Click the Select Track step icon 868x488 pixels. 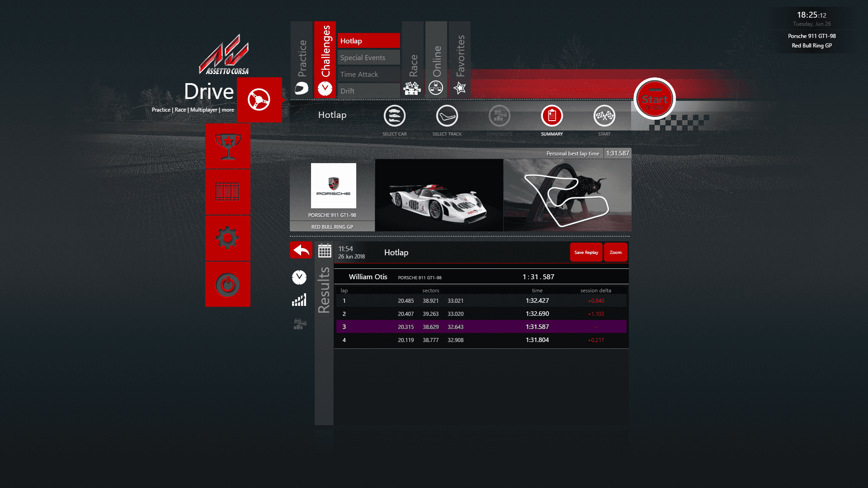click(447, 116)
